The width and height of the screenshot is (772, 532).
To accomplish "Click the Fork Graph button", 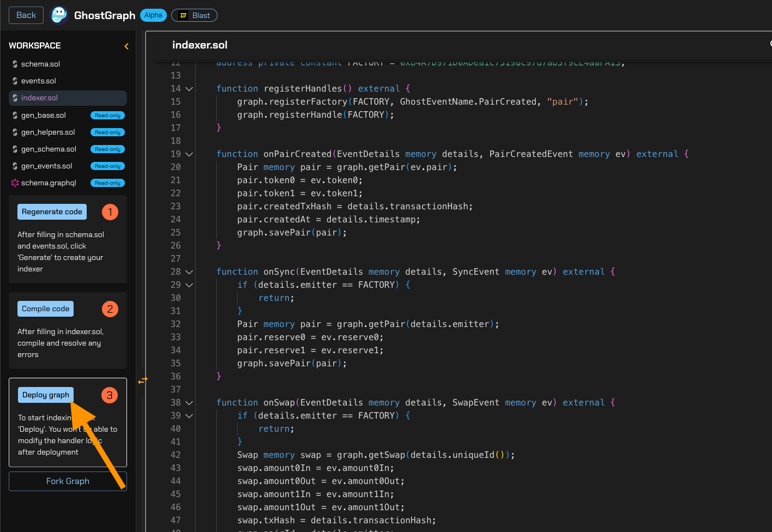I will [68, 481].
